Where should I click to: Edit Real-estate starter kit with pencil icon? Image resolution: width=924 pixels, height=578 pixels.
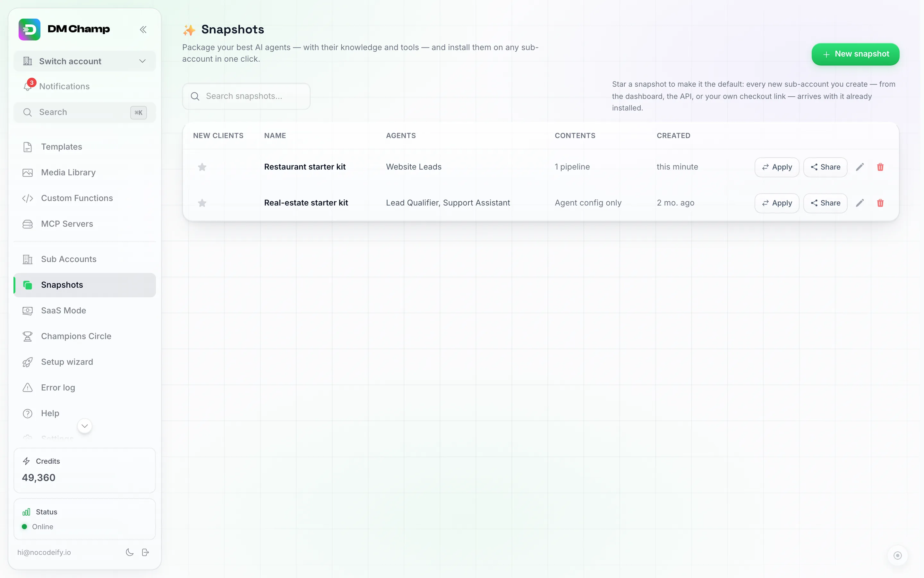860,203
